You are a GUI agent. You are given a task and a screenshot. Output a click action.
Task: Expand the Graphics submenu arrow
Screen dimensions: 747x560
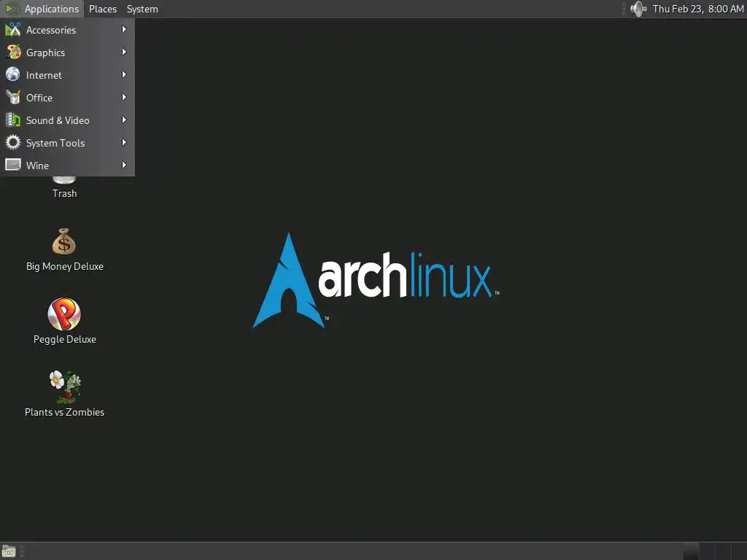tap(124, 52)
